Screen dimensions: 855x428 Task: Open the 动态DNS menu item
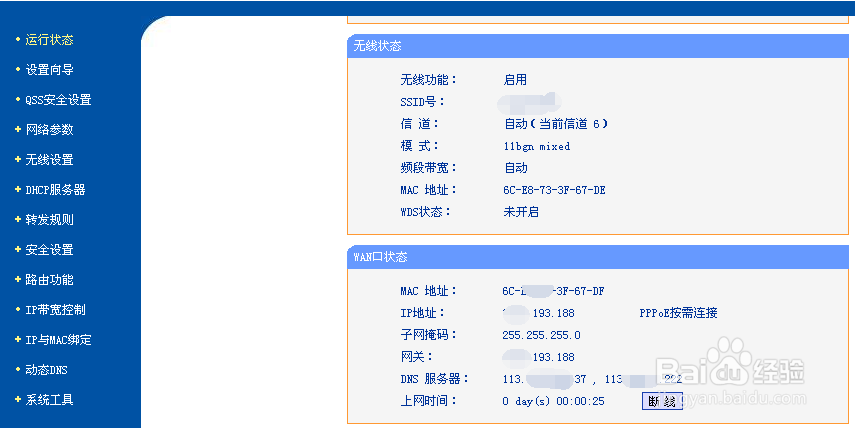(x=46, y=370)
